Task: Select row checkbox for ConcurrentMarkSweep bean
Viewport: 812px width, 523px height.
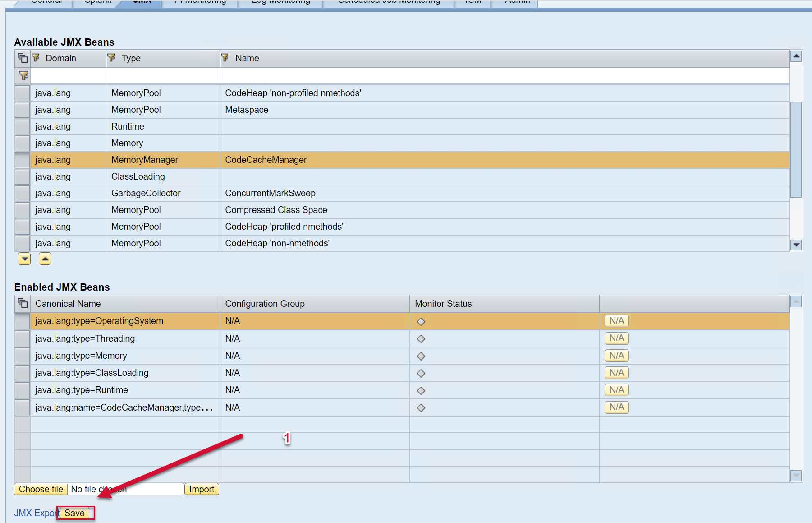Action: coord(22,194)
